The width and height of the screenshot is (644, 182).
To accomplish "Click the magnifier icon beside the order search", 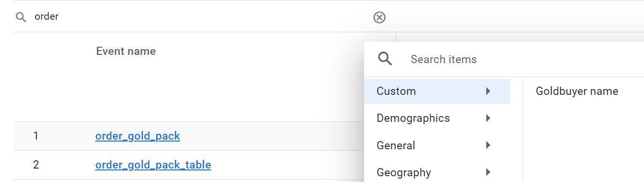I will 21,17.
